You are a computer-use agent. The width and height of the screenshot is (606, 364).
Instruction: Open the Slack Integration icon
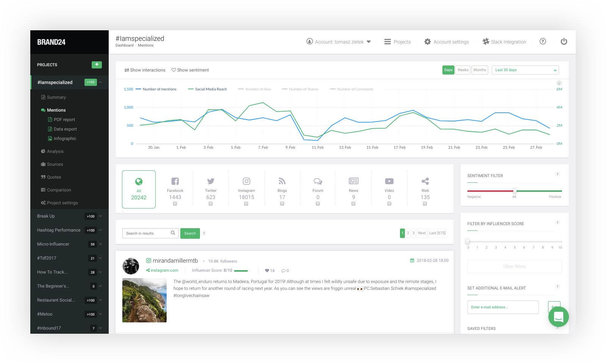pos(486,42)
